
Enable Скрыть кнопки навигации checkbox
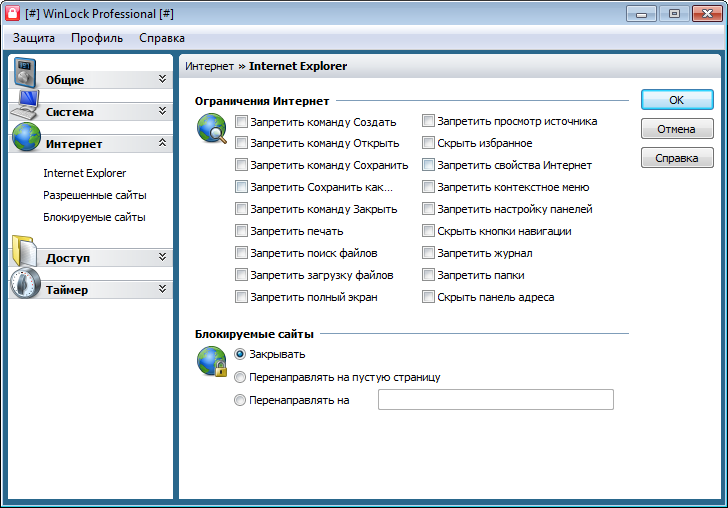point(428,230)
